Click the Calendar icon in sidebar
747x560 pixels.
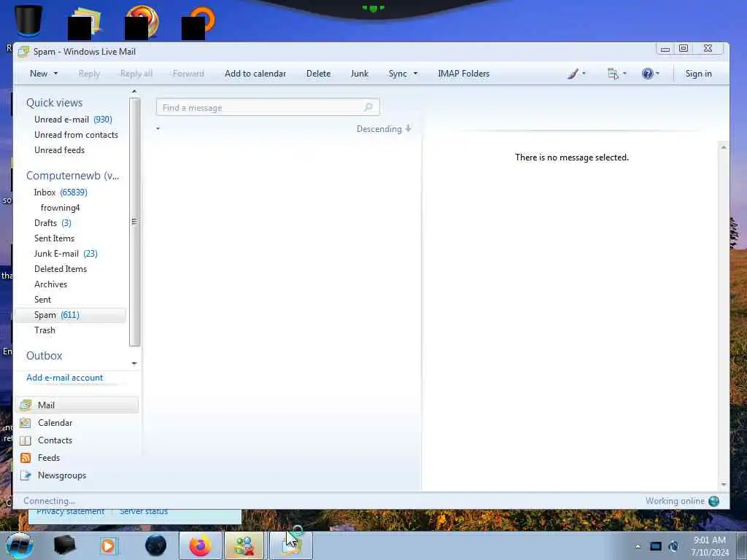26,423
